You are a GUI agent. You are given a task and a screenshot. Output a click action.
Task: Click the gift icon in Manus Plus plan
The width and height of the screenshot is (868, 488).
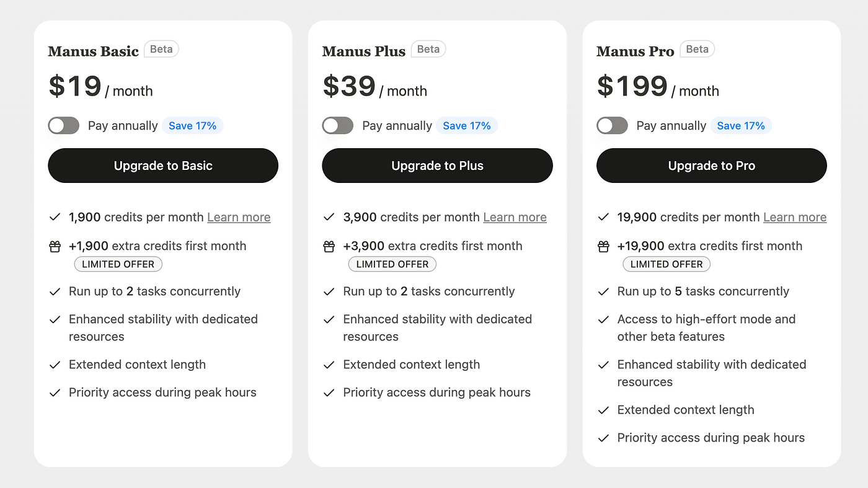click(329, 247)
